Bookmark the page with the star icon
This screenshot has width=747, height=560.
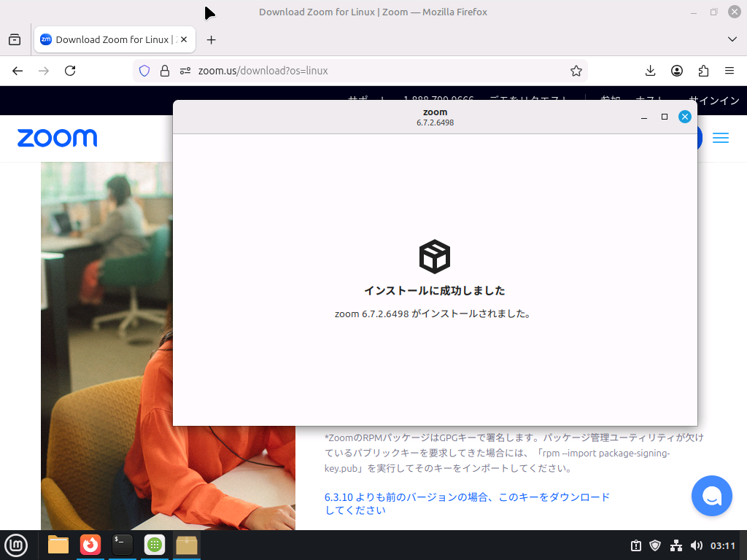(576, 71)
